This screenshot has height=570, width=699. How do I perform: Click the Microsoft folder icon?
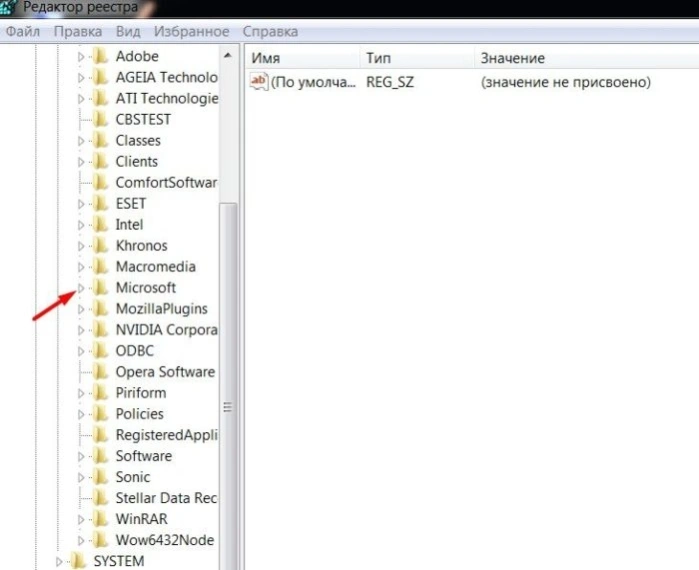tap(101, 287)
